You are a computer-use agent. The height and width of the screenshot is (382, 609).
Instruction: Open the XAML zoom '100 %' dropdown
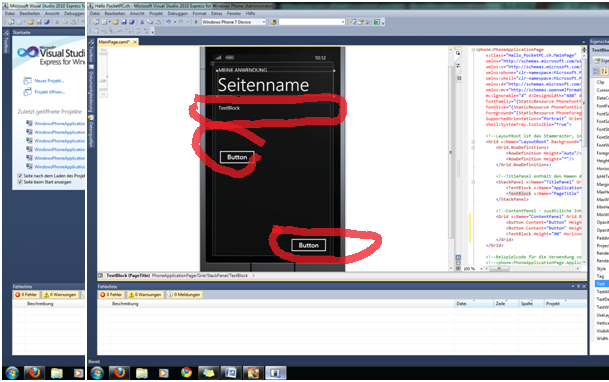coord(481,269)
